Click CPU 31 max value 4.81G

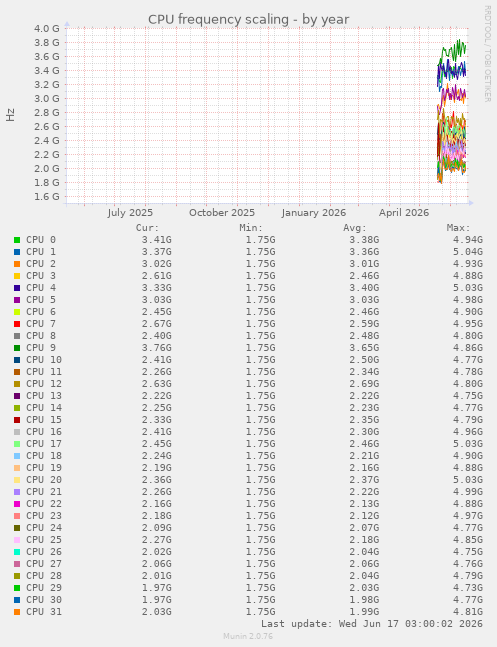468,611
